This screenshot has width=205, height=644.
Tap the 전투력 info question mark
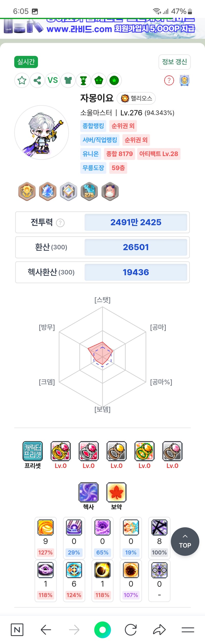pos(60,223)
